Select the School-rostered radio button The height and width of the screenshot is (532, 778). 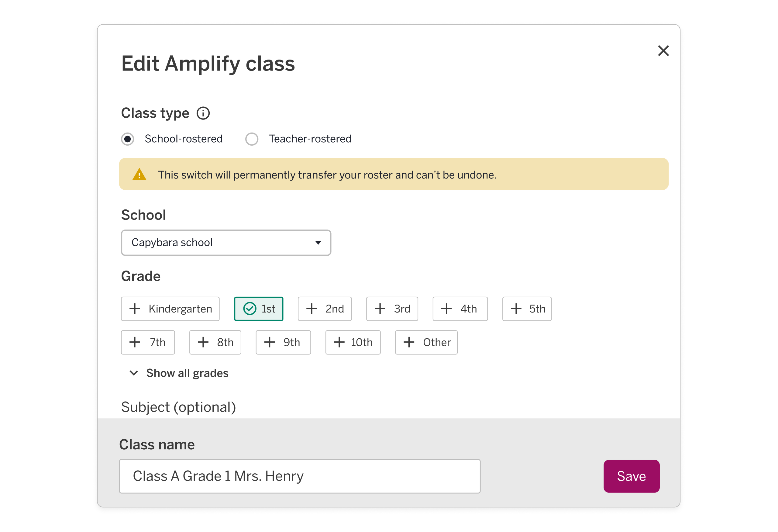pos(128,139)
